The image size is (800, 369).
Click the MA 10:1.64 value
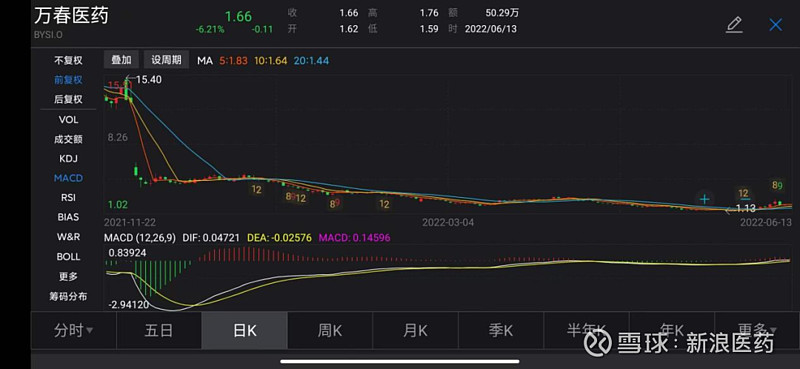tap(270, 61)
